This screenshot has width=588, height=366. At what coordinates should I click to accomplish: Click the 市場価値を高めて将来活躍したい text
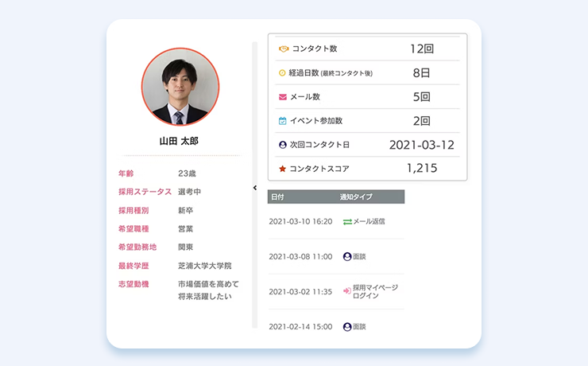(208, 290)
